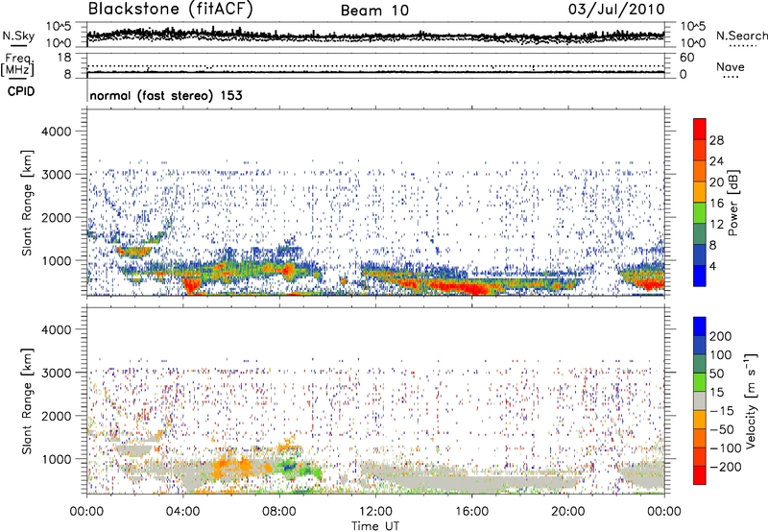Click bright blue bottom segment of Power bar
Image resolution: width=768 pixels, height=532 pixels.
pos(700,276)
